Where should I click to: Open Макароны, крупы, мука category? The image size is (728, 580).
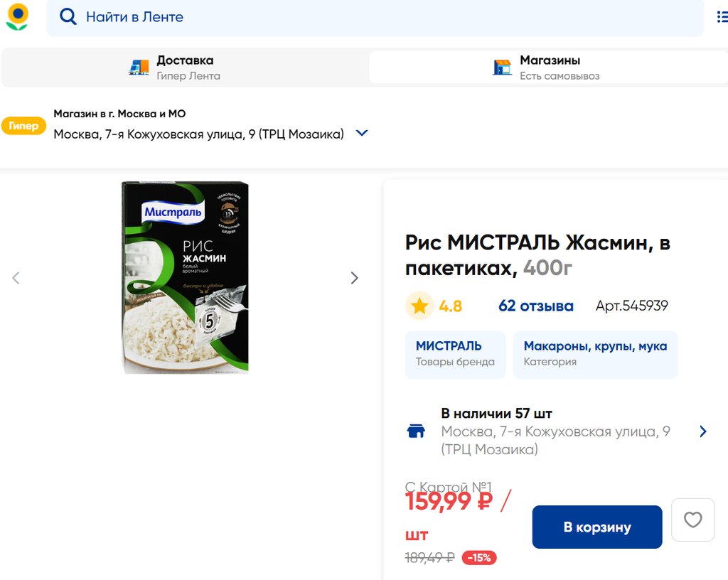pyautogui.click(x=595, y=354)
